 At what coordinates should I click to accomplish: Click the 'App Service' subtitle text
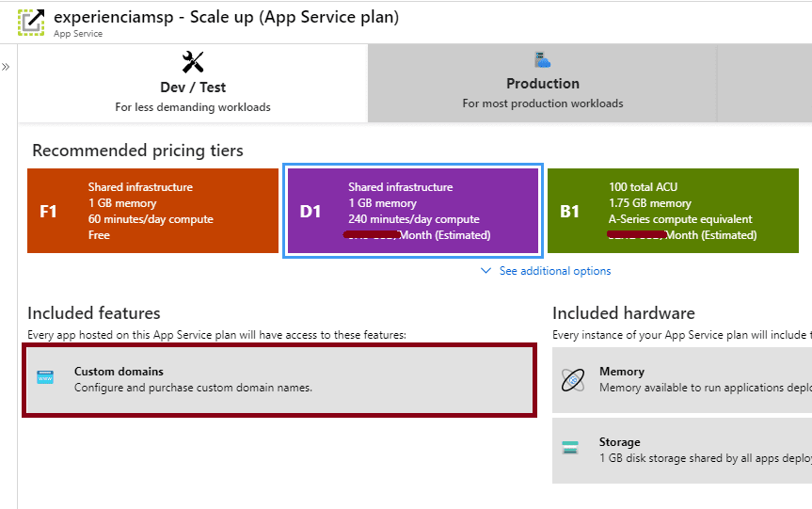coord(78,34)
